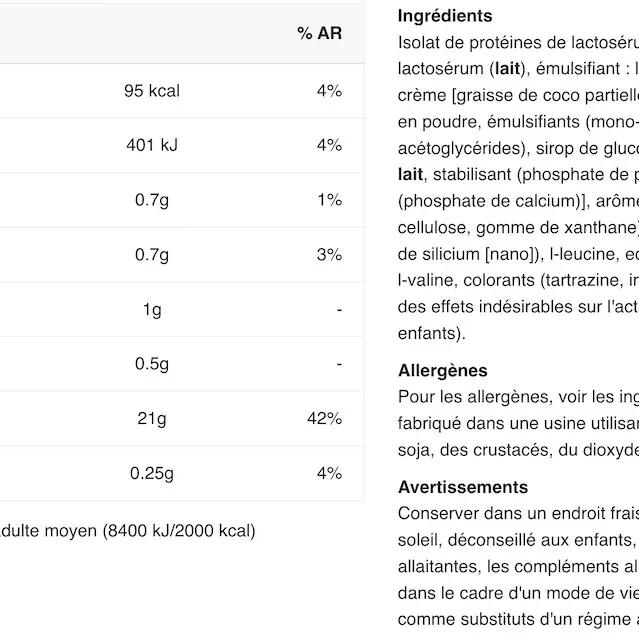The width and height of the screenshot is (639, 639).
Task: Click the 42% protein reference value
Action: (325, 419)
